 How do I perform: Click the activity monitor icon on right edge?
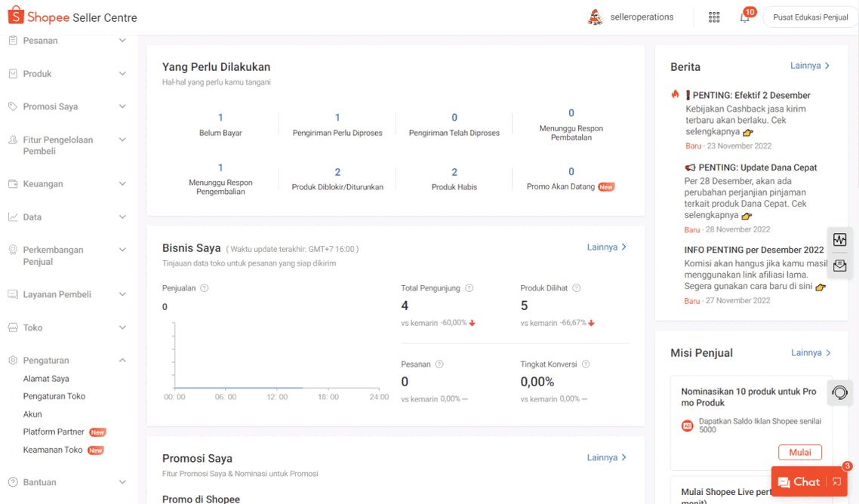point(839,240)
